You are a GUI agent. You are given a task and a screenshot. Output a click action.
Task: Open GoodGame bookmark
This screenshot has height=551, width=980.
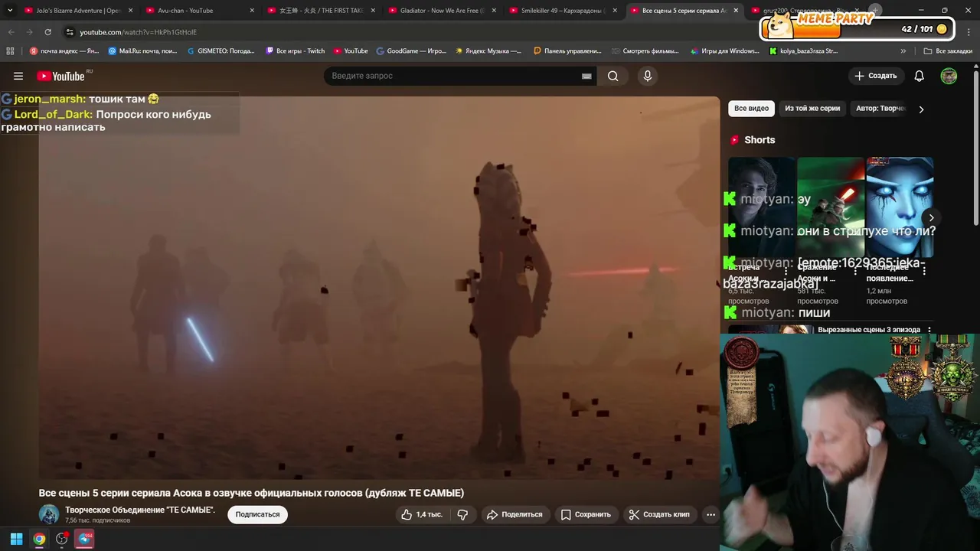tap(411, 51)
